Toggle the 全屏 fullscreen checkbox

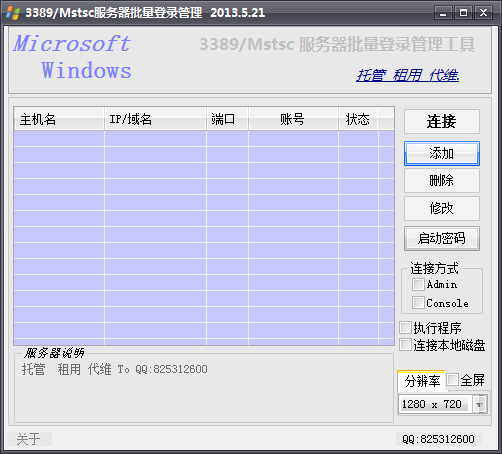click(452, 380)
